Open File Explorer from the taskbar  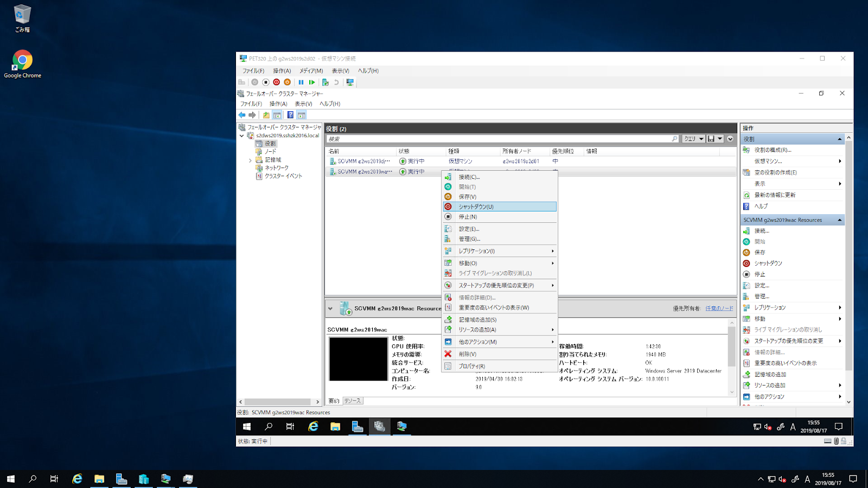coord(99,479)
